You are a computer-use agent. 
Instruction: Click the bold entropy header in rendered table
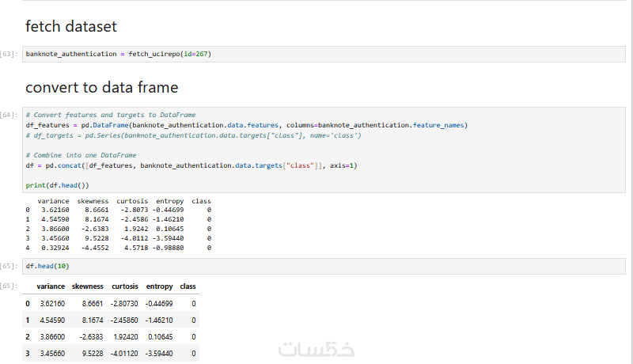coord(159,286)
